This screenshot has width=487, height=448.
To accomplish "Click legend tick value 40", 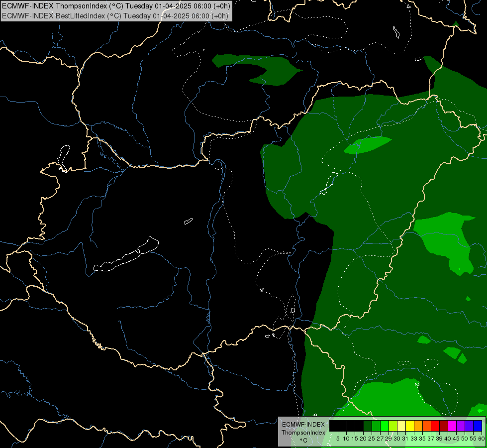I will pyautogui.click(x=448, y=439).
